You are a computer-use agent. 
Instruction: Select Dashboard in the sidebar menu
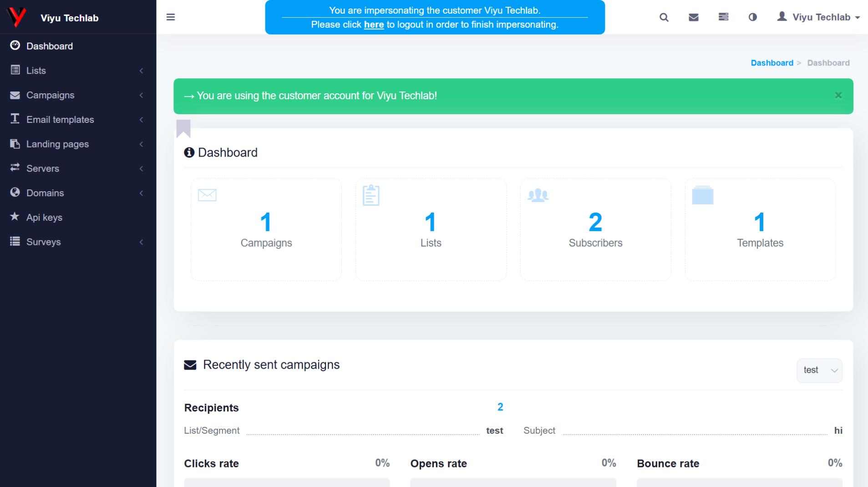[x=49, y=46]
